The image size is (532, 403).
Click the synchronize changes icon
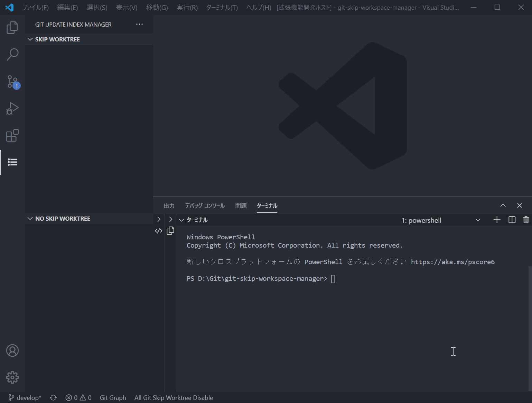(x=53, y=398)
